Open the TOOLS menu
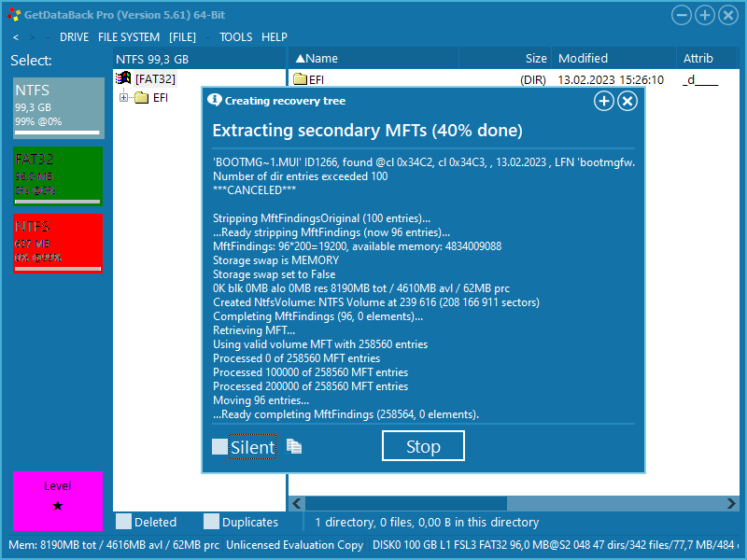Image resolution: width=747 pixels, height=560 pixels. 236,37
